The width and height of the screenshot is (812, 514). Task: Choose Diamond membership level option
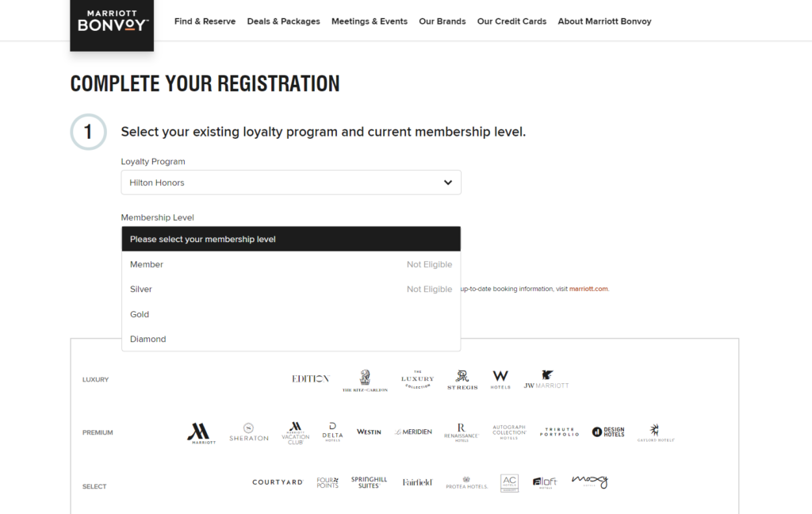tap(148, 339)
